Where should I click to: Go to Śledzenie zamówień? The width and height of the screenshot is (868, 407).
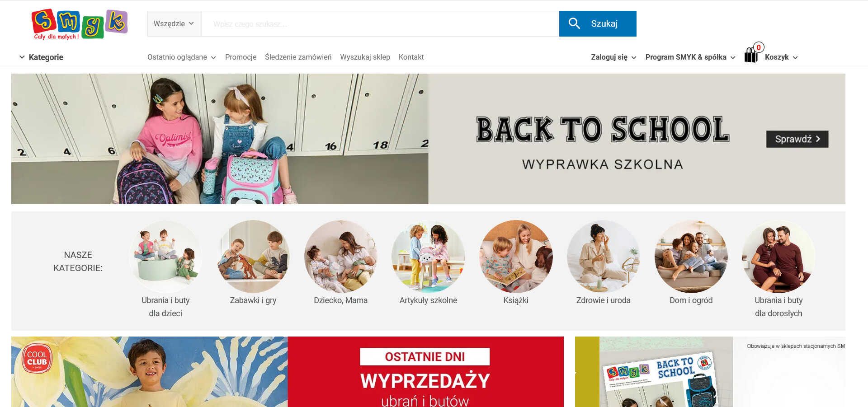point(298,57)
